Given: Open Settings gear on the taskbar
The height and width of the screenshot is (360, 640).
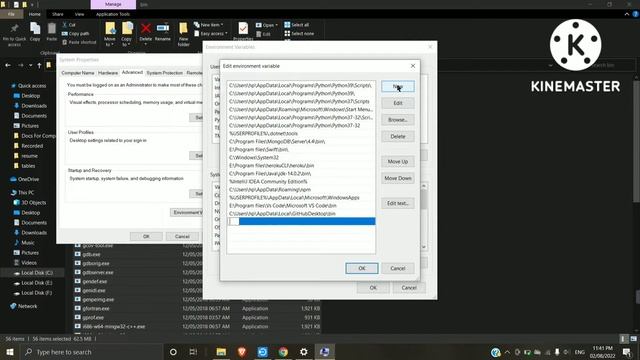Looking at the screenshot, I should point(304,352).
